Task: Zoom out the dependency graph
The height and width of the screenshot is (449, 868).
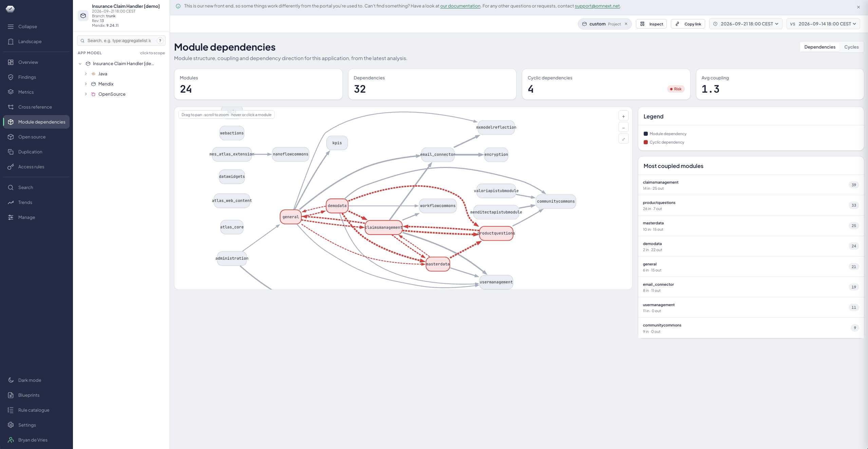Action: 623,128
